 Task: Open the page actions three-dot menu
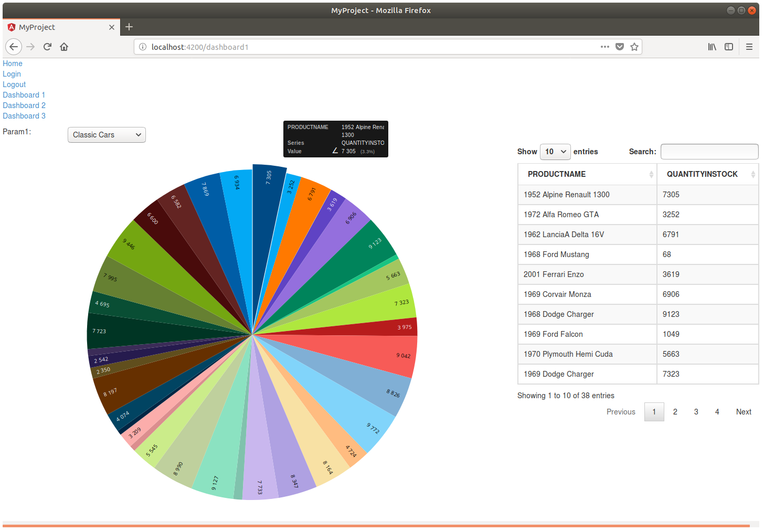point(605,47)
